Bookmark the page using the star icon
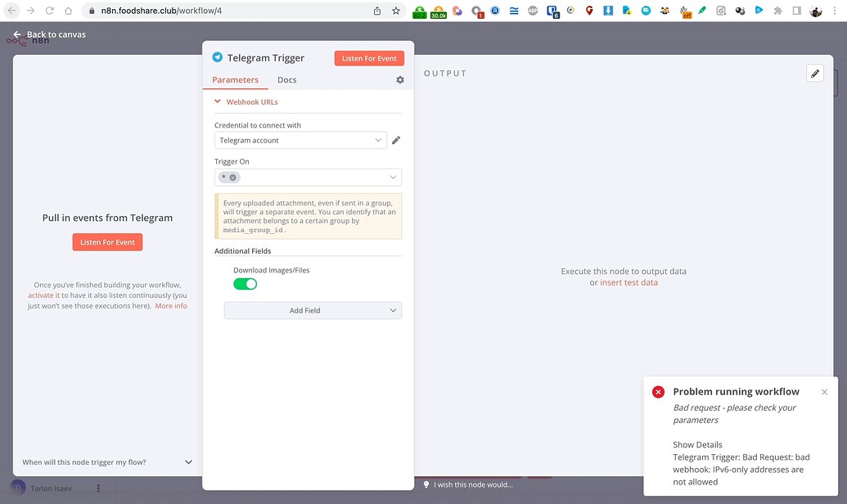This screenshot has height=504, width=847. (x=395, y=12)
